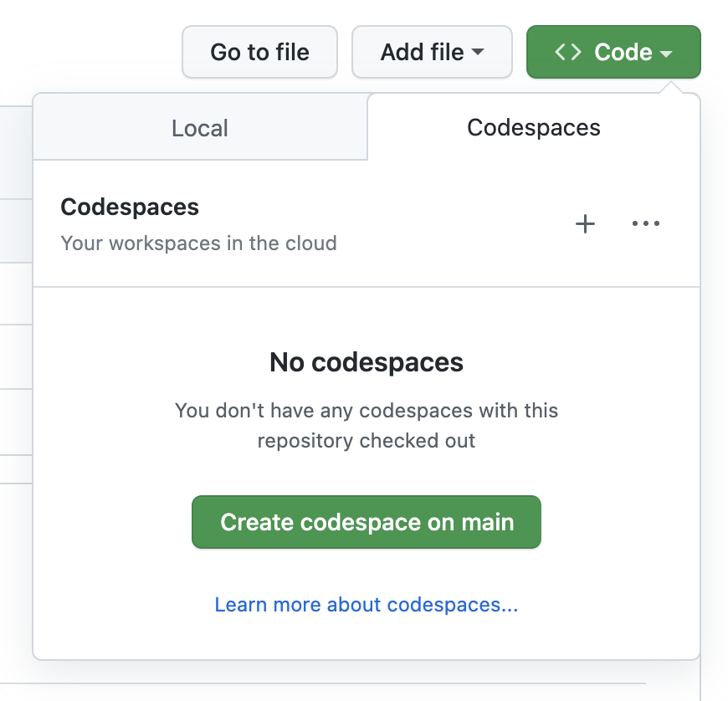
Task: Select the Codespaces tab
Action: [534, 127]
